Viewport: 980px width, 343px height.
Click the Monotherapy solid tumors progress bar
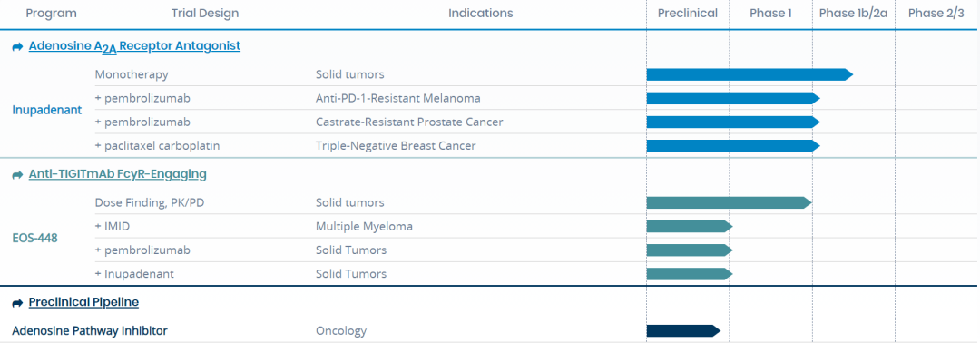coord(750,74)
